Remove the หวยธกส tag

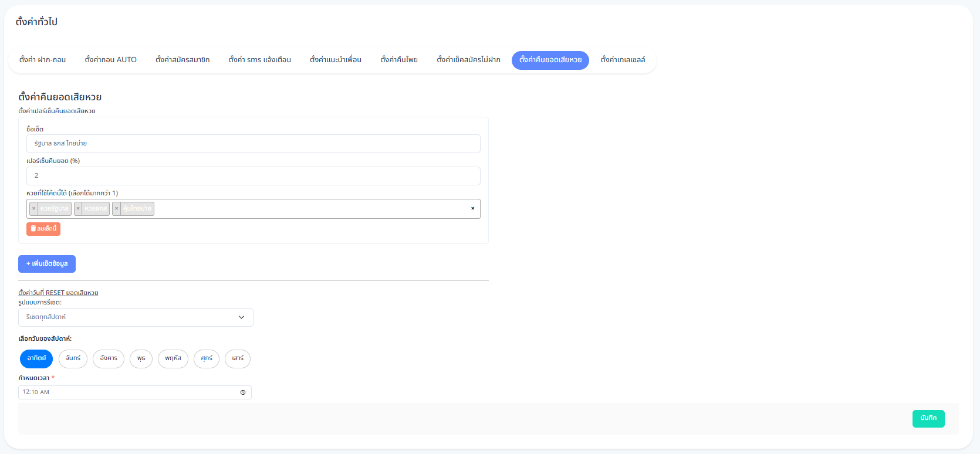click(78, 209)
